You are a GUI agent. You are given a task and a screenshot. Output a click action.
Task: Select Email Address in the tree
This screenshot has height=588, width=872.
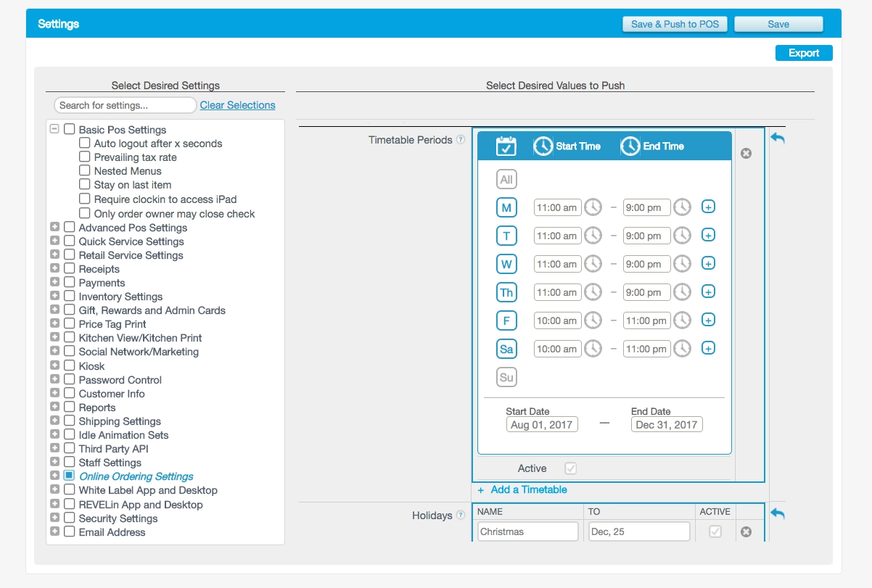click(x=112, y=532)
